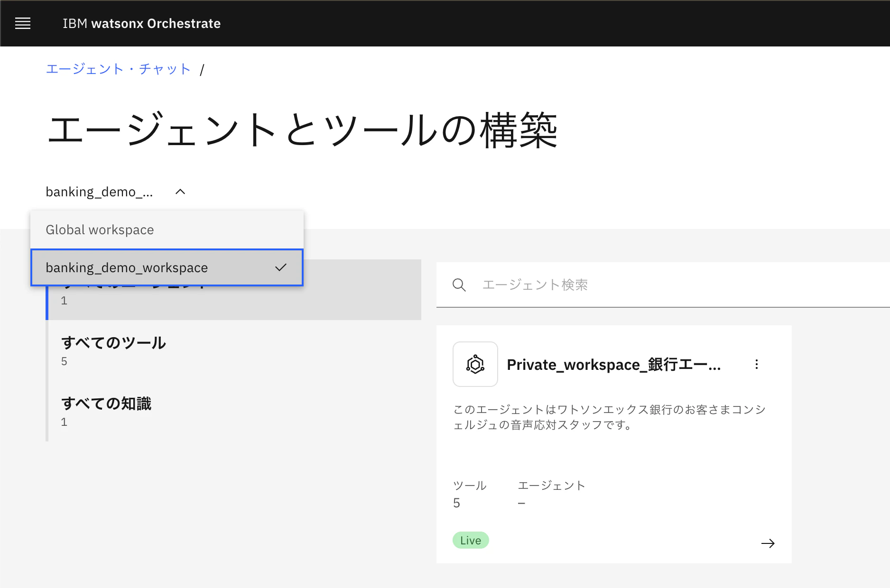
Task: Open the hamburger navigation menu
Action: [22, 23]
